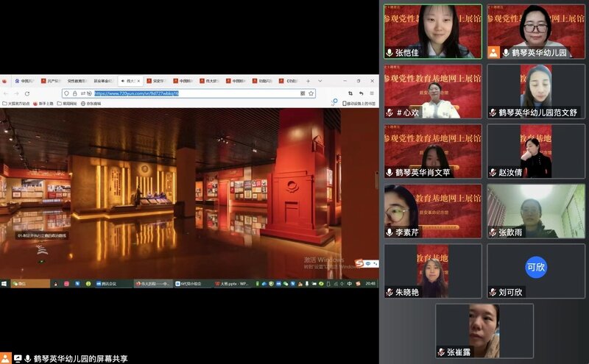Viewport: 589px width, 364px height.
Task: Select 张崔露's video tile
Action: coord(484,331)
